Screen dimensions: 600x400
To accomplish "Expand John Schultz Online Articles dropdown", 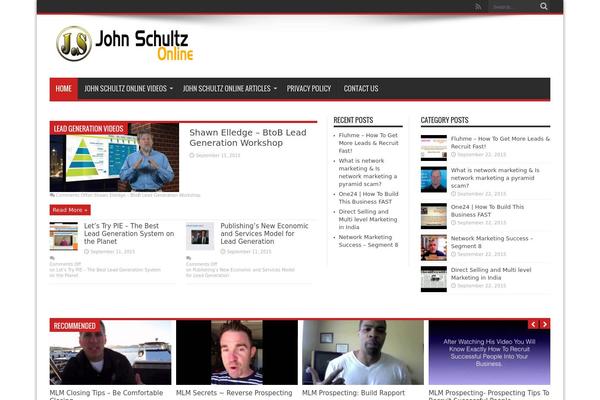I will click(x=230, y=89).
